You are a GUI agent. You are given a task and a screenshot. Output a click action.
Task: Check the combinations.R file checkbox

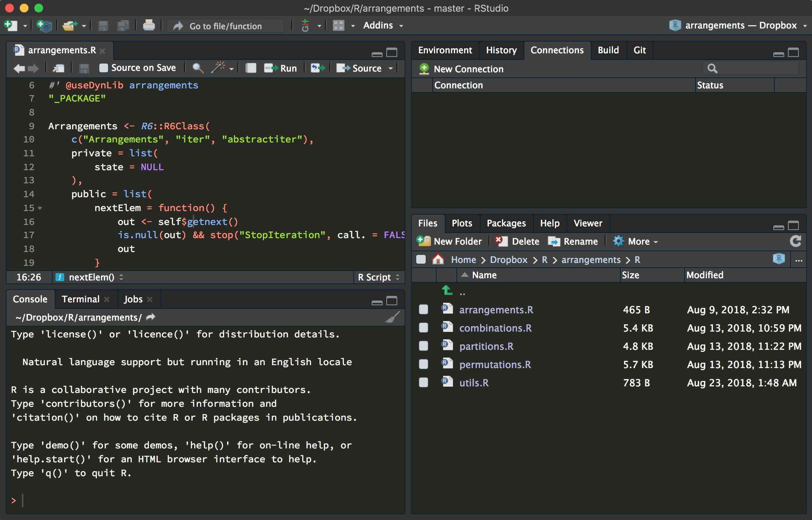[x=423, y=328]
